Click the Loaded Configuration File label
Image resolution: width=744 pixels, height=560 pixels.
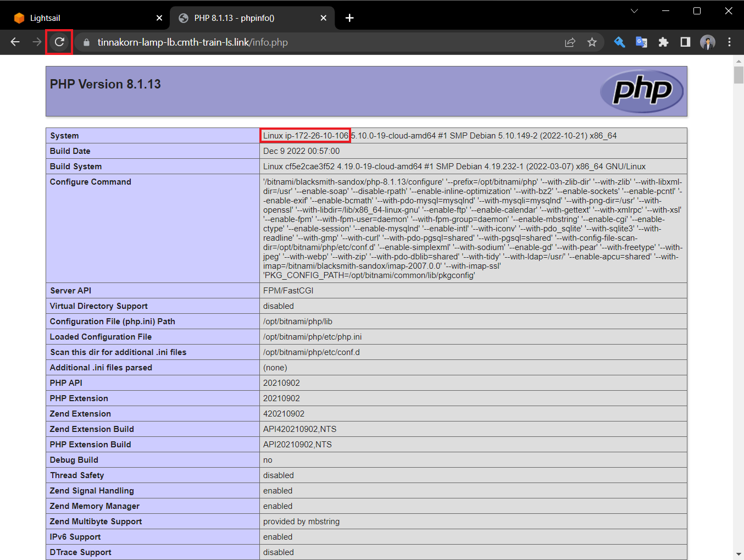(101, 337)
